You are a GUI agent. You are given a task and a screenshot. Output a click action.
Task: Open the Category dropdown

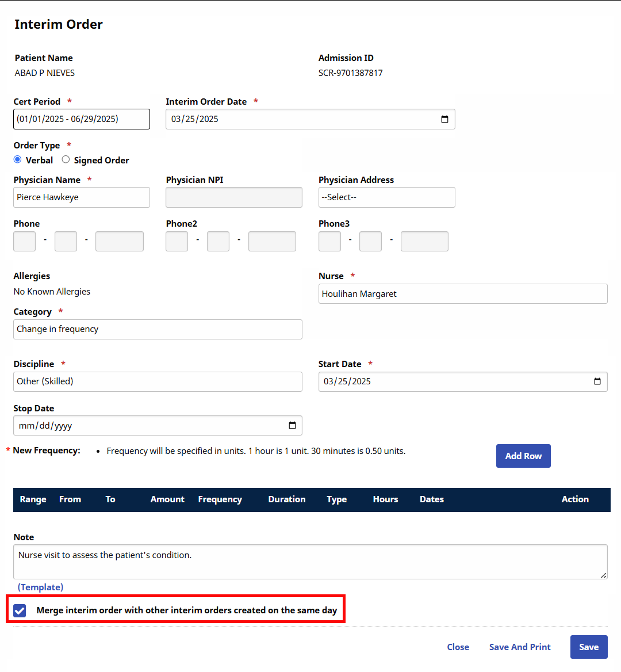point(158,329)
